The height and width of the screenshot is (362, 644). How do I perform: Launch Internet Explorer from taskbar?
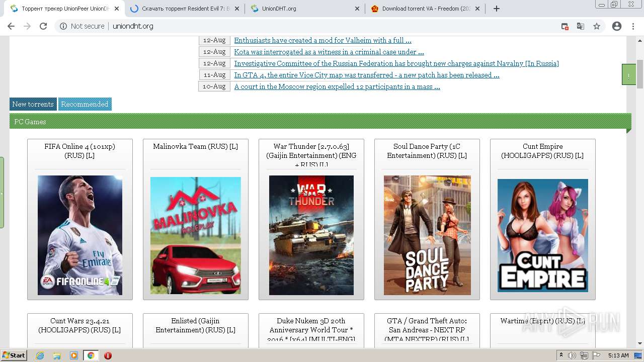pos(40,355)
